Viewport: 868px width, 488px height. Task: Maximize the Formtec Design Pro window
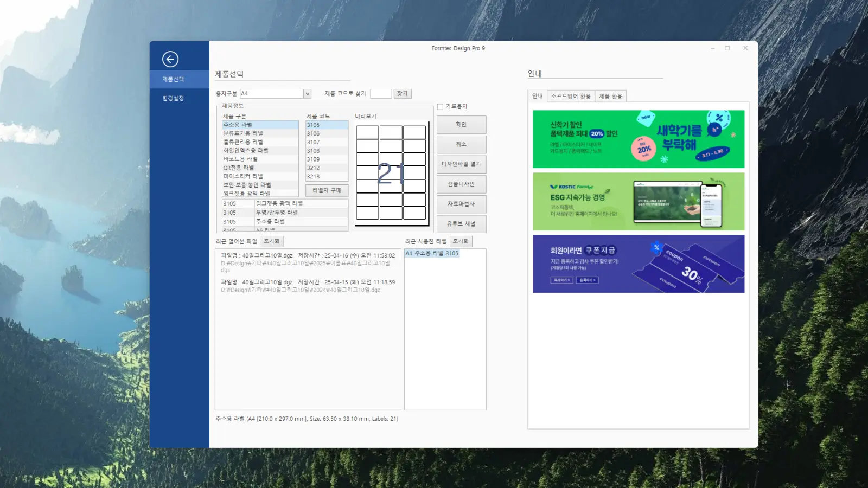(727, 48)
